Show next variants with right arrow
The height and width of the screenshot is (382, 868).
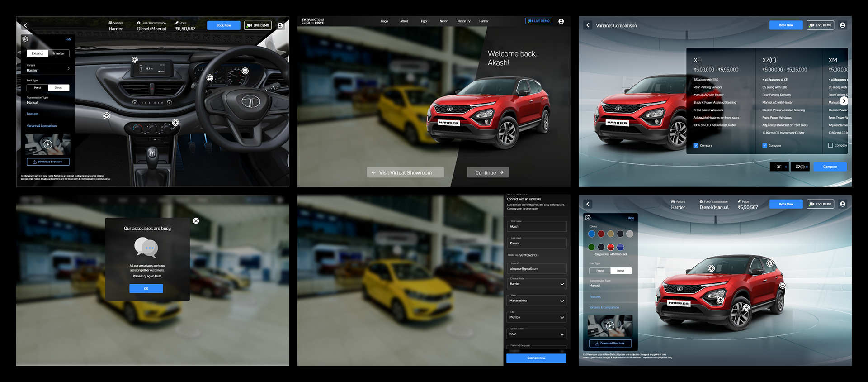coord(844,101)
